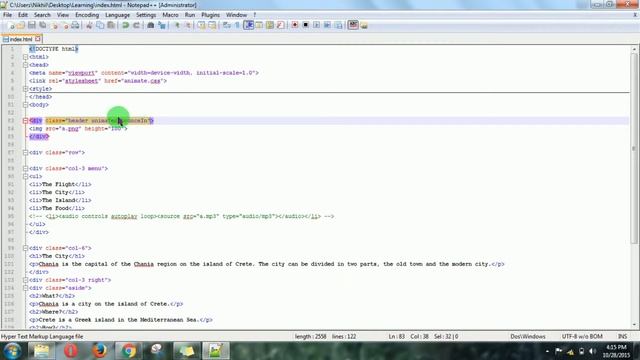Save the document with Save icon
640x360 pixels.
click(32, 25)
